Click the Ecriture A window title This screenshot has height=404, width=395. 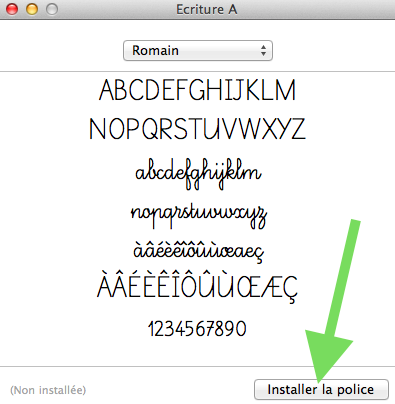click(x=207, y=9)
